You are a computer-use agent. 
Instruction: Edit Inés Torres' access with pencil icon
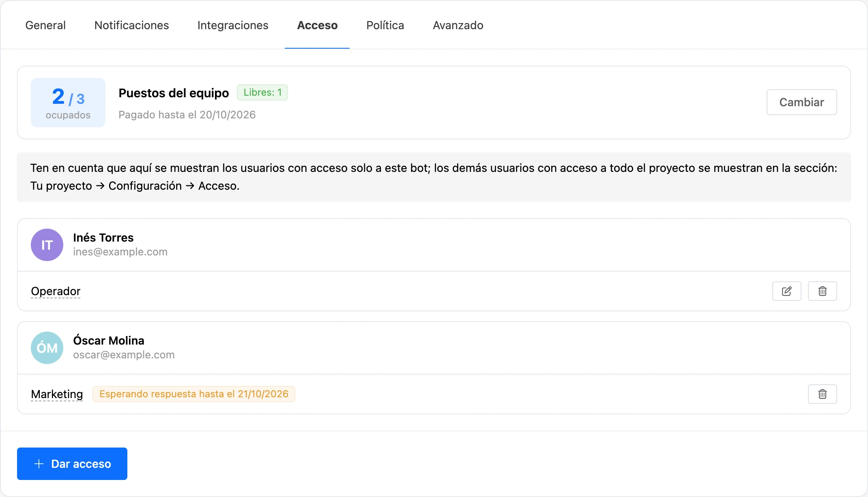pyautogui.click(x=786, y=291)
